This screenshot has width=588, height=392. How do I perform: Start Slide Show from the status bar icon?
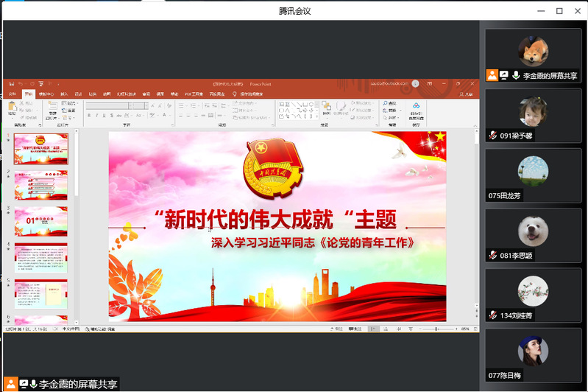pyautogui.click(x=411, y=329)
